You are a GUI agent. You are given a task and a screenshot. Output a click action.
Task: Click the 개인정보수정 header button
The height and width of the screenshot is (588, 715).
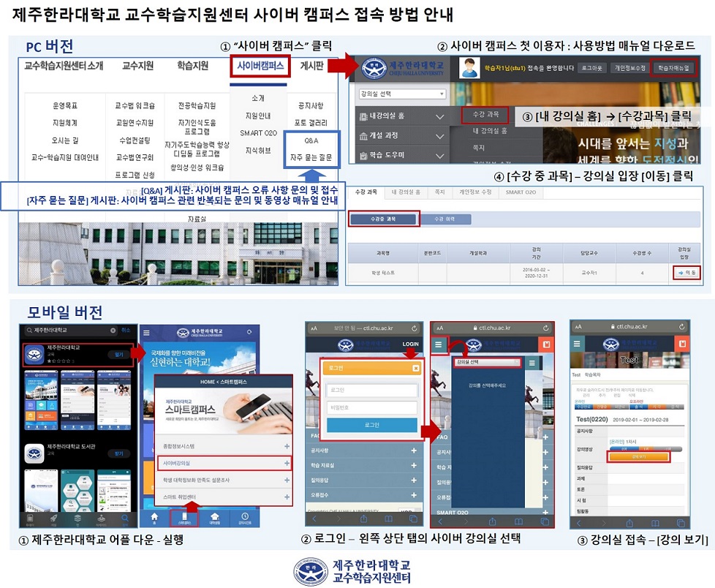click(x=629, y=68)
